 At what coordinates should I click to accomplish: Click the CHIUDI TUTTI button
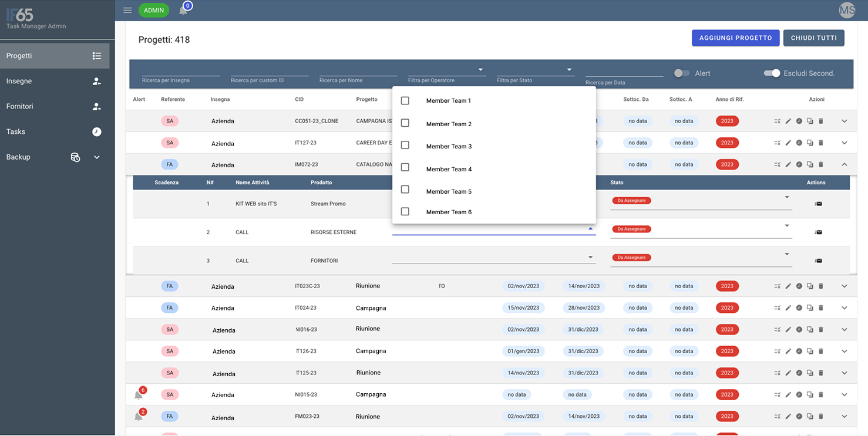coord(814,38)
